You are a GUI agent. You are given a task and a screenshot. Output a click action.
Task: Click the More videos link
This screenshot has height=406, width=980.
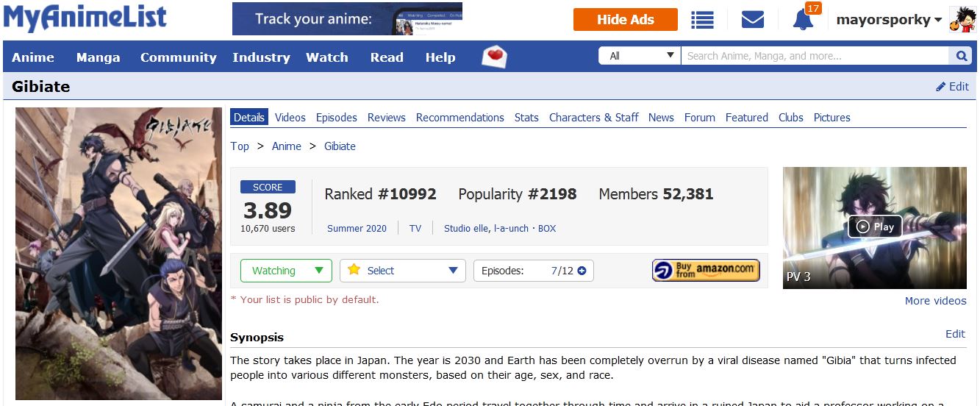[x=936, y=301]
